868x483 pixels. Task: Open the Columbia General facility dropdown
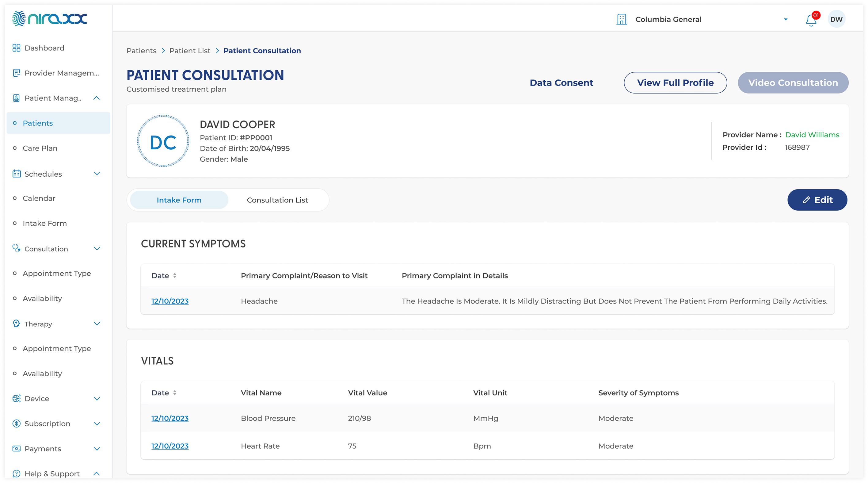point(785,20)
